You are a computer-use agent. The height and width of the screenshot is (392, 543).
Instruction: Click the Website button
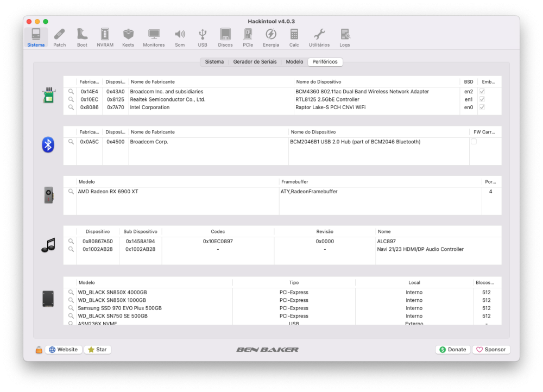coord(64,350)
